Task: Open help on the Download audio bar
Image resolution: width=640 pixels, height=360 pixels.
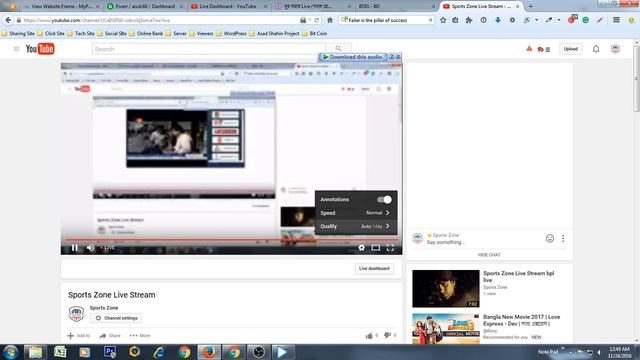Action: pyautogui.click(x=391, y=57)
